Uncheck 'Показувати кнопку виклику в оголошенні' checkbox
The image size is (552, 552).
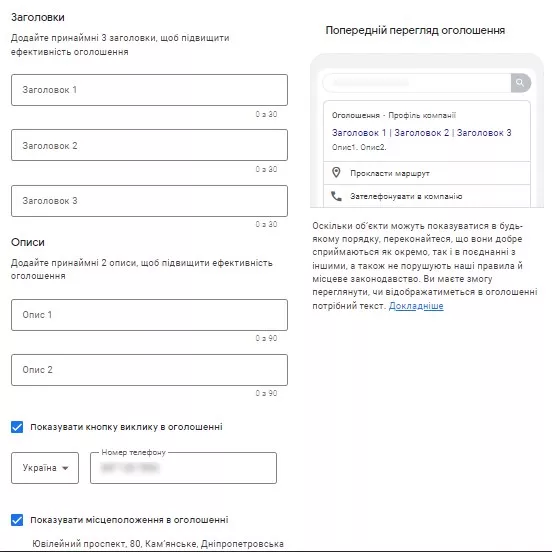[x=17, y=427]
